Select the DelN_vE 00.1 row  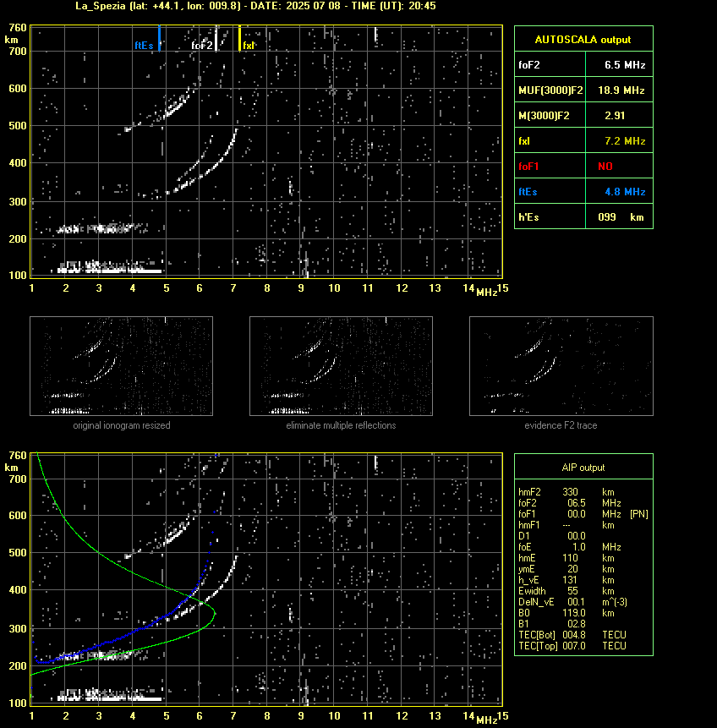(573, 602)
